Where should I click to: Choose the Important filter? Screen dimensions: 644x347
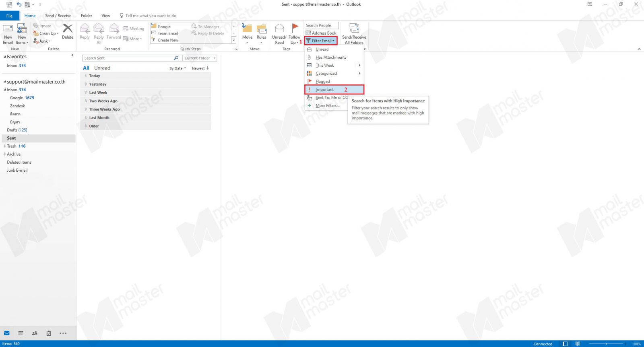coord(334,90)
